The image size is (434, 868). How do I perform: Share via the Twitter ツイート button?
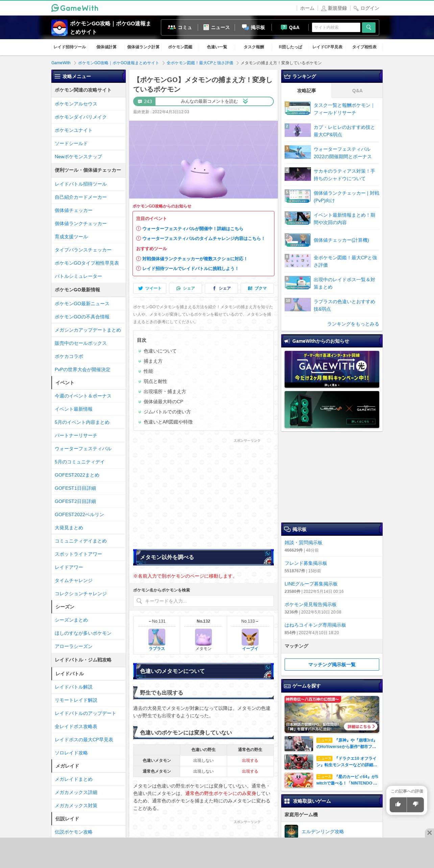[x=150, y=288]
